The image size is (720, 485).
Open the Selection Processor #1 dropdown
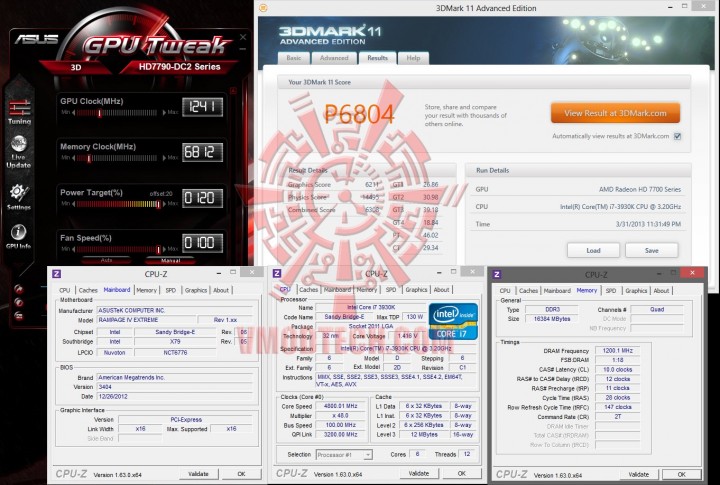(x=344, y=455)
